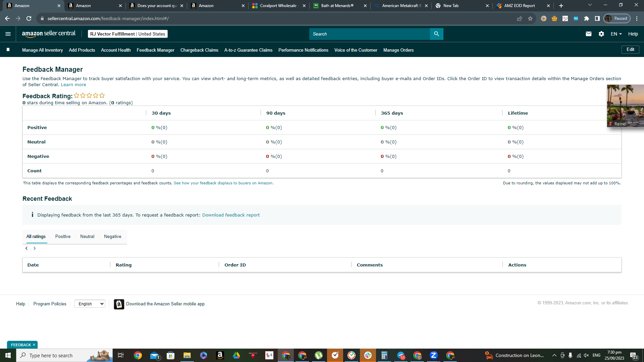
Task: Go to previous feedback page arrow
Action: 26,248
